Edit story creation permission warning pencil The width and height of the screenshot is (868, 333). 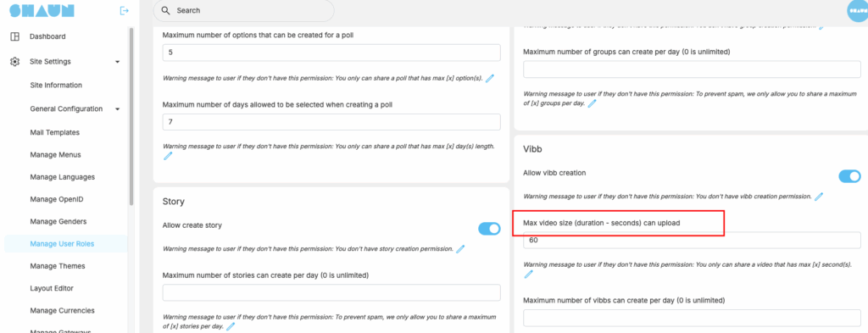click(x=460, y=249)
